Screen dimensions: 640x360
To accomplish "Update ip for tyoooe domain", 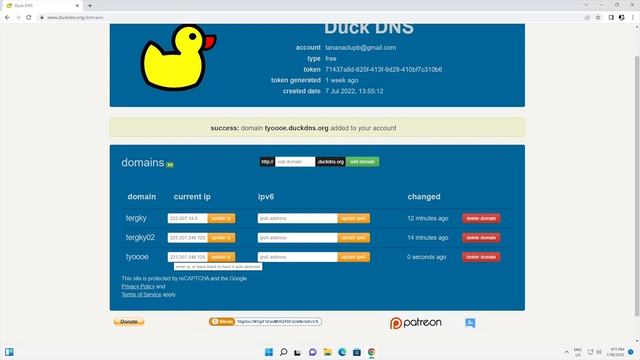I will [221, 257].
